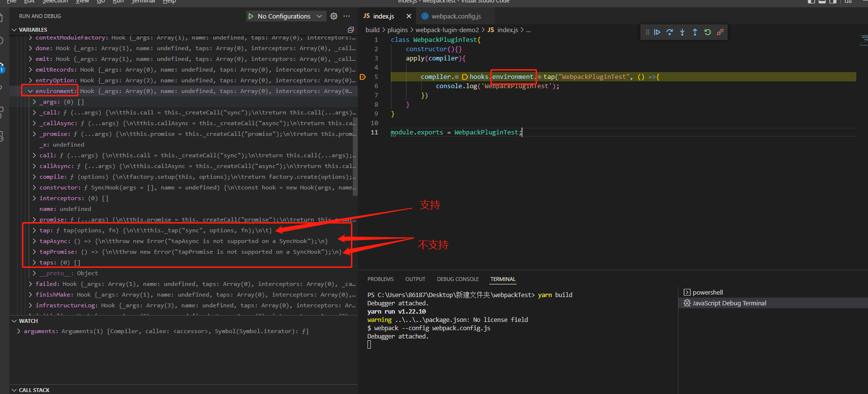Click Step Out in the debug toolbar
Viewport: 868px width, 394px height.
[695, 32]
